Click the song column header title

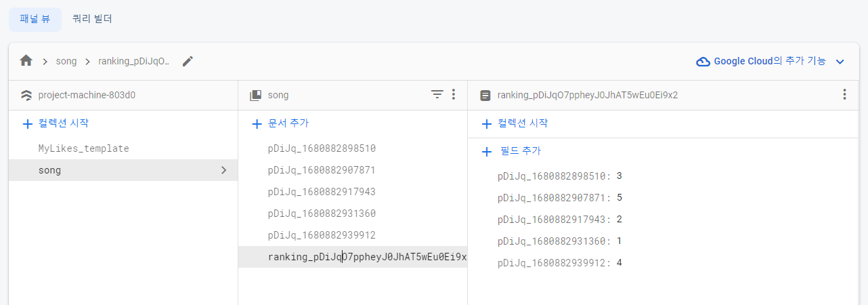(x=278, y=96)
